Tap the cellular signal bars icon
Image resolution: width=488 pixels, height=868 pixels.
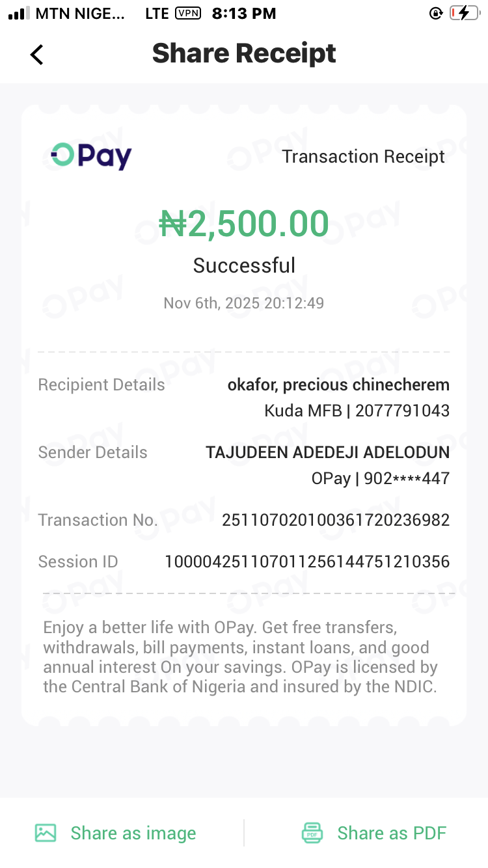point(19,13)
